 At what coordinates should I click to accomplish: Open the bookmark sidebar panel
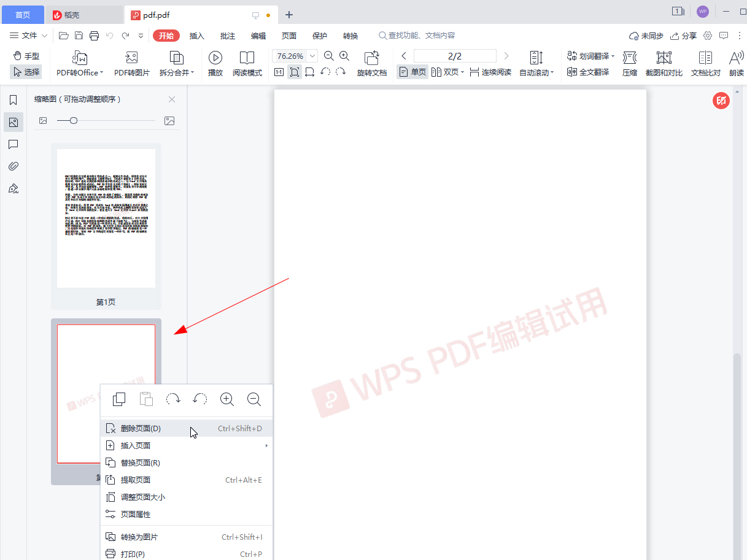coord(14,100)
